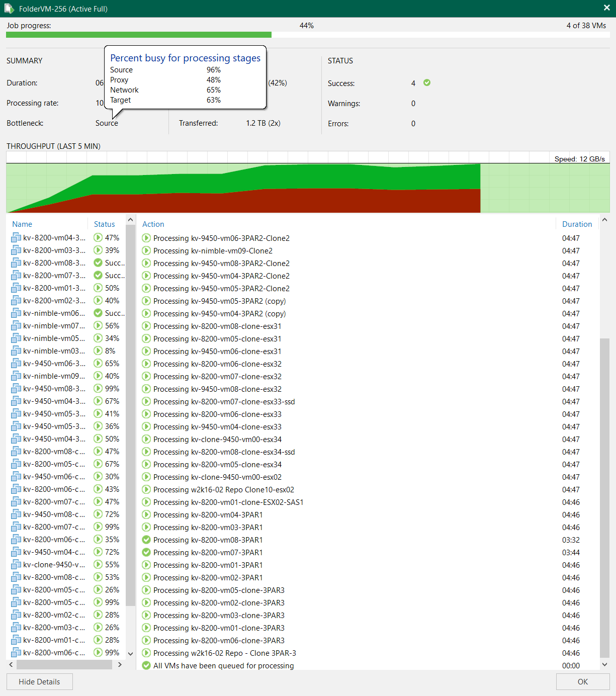Click running icon for w2k16-02 Repo Clone10-esx02 row
Image resolution: width=616 pixels, height=696 pixels.
146,489
